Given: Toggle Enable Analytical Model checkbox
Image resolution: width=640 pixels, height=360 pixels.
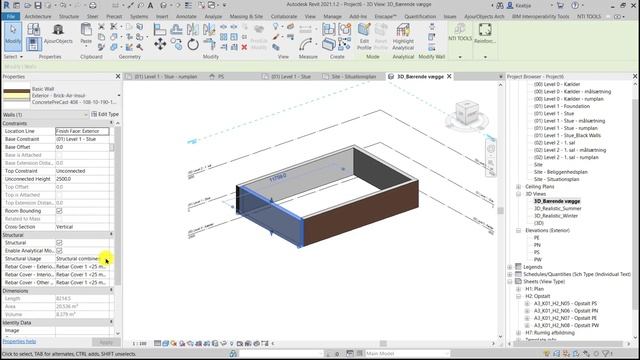Looking at the screenshot, I should click(59, 250).
